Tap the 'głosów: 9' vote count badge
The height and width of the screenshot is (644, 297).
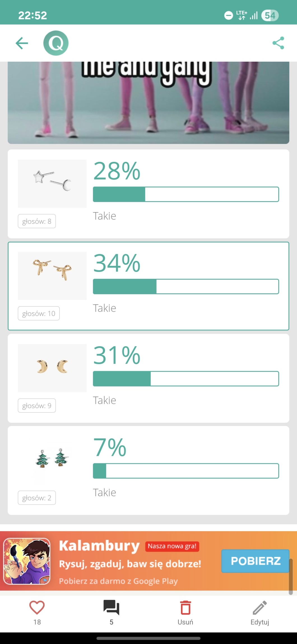pyautogui.click(x=37, y=406)
